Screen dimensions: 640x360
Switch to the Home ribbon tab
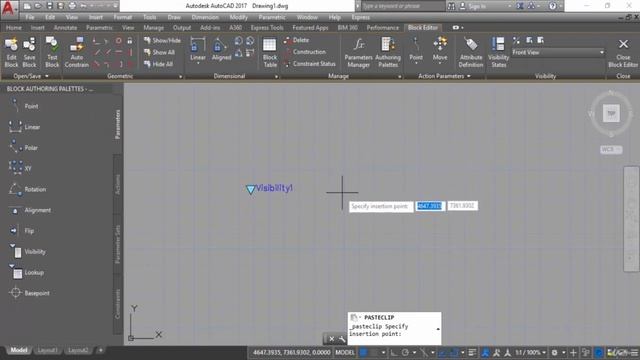[x=14, y=28]
